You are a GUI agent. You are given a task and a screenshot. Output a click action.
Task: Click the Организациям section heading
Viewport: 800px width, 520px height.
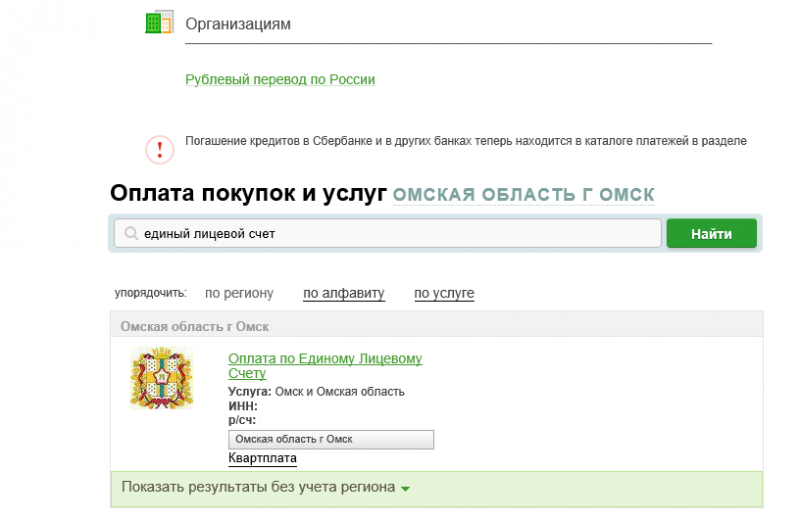[238, 24]
